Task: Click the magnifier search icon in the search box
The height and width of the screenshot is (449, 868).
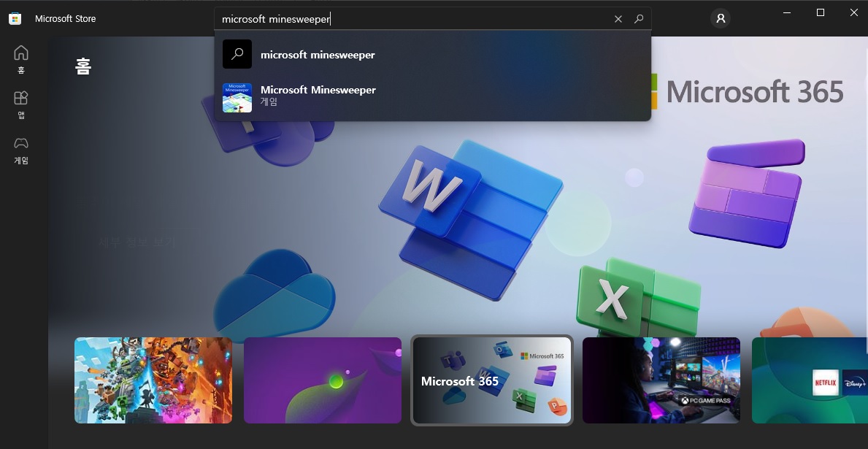Action: (639, 19)
